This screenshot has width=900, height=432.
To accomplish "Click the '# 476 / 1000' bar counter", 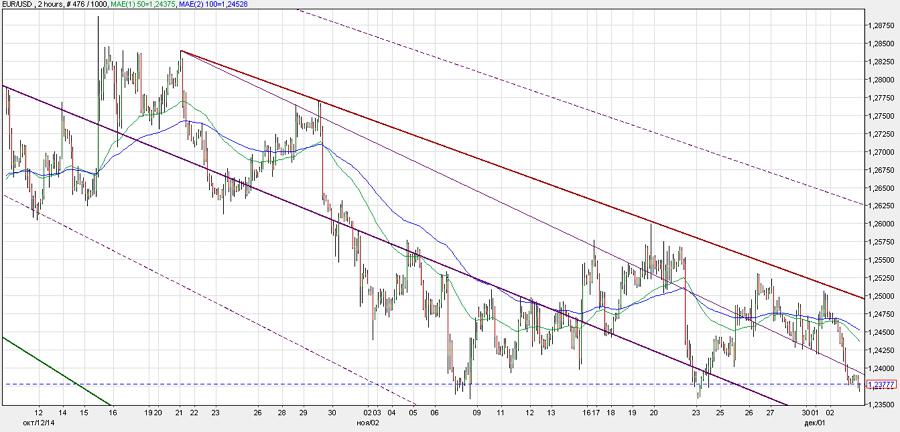I will (86, 3).
